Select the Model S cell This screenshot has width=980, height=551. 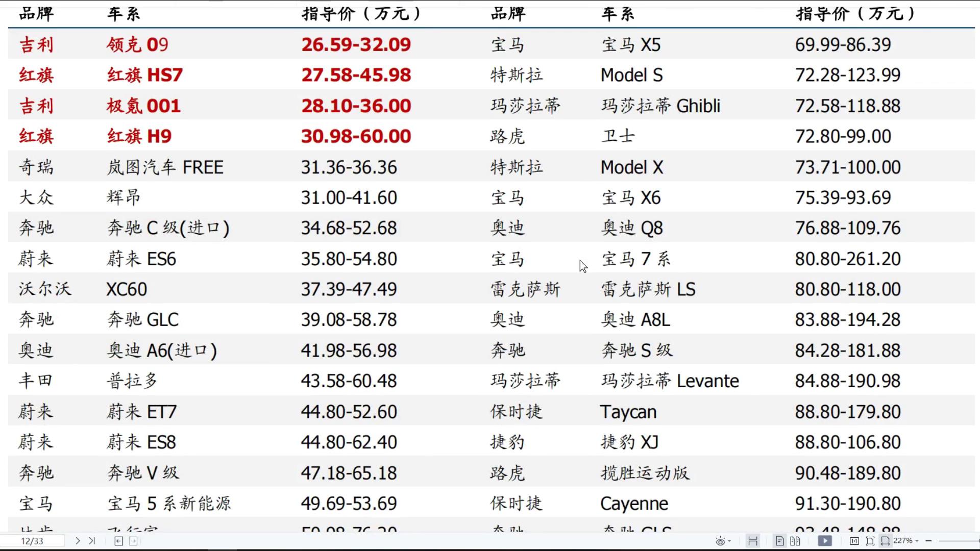click(x=631, y=75)
